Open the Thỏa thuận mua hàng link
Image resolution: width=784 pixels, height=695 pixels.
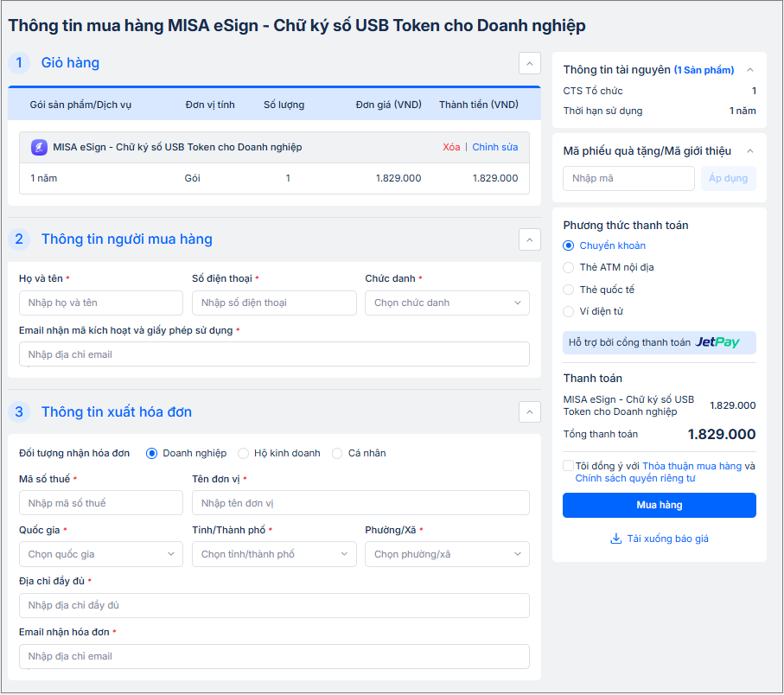click(692, 466)
